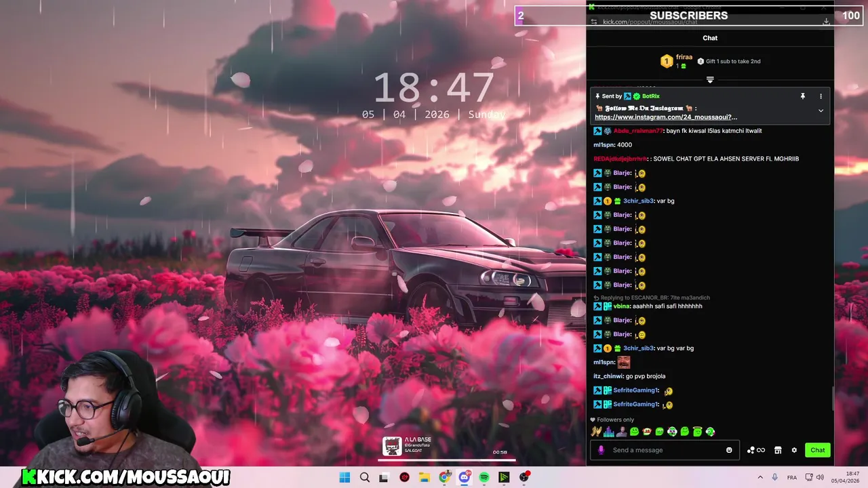
Task: Open OBS Studio from taskbar
Action: [524, 477]
